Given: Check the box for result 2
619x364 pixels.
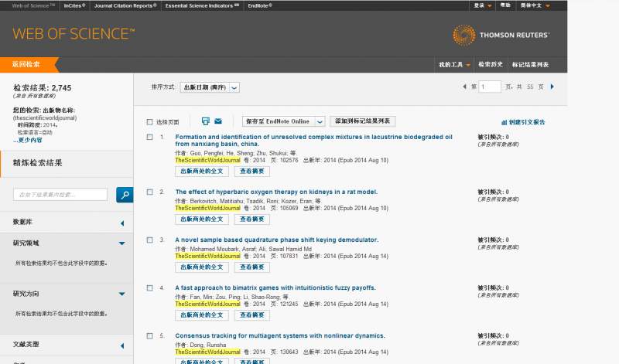Looking at the screenshot, I should pos(149,192).
